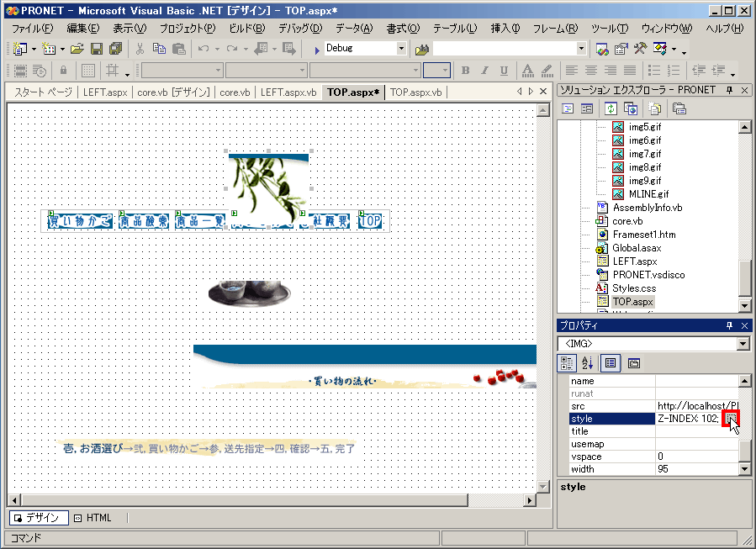Open a file with the folder icon

pos(77,48)
